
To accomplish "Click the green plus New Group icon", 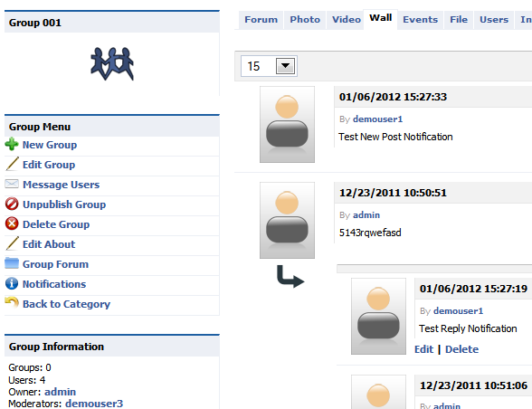I will (12, 144).
